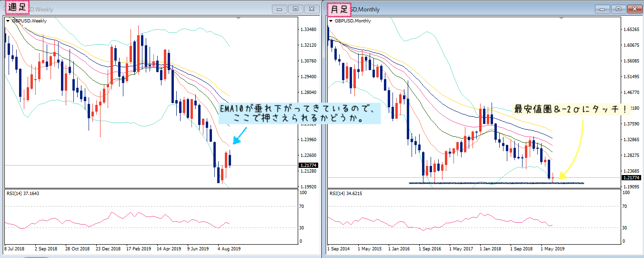The image size is (644, 258).
Task: Select the GBPUSD,Monthly chart label
Action: (x=353, y=21)
